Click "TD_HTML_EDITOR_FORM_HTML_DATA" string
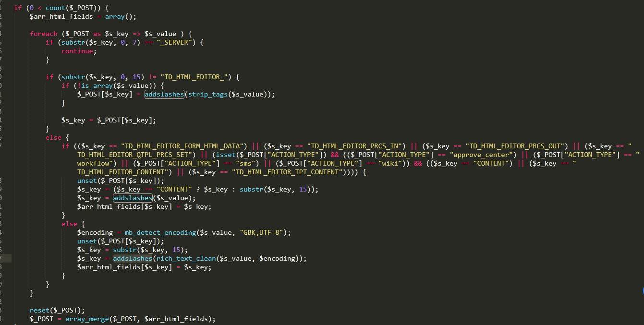This screenshot has height=325, width=644. tap(184, 146)
